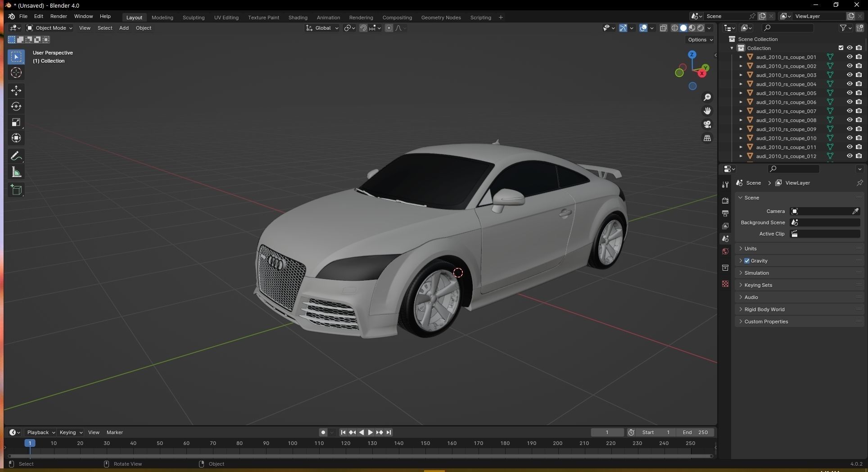This screenshot has width=868, height=472.
Task: Switch to the Shading workspace tab
Action: (x=298, y=18)
